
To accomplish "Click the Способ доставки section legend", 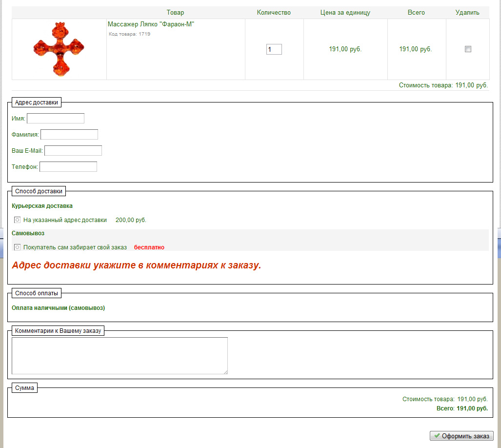I will [39, 191].
